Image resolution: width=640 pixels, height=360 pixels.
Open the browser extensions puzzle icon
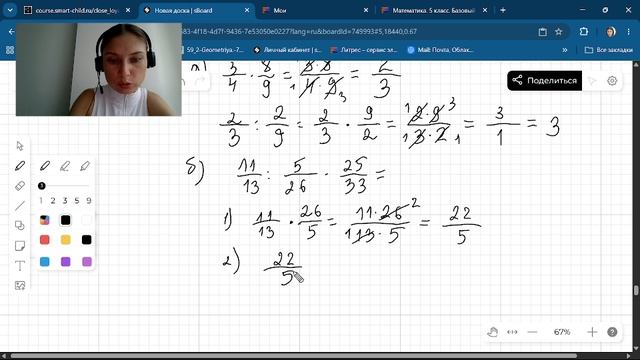click(x=584, y=31)
